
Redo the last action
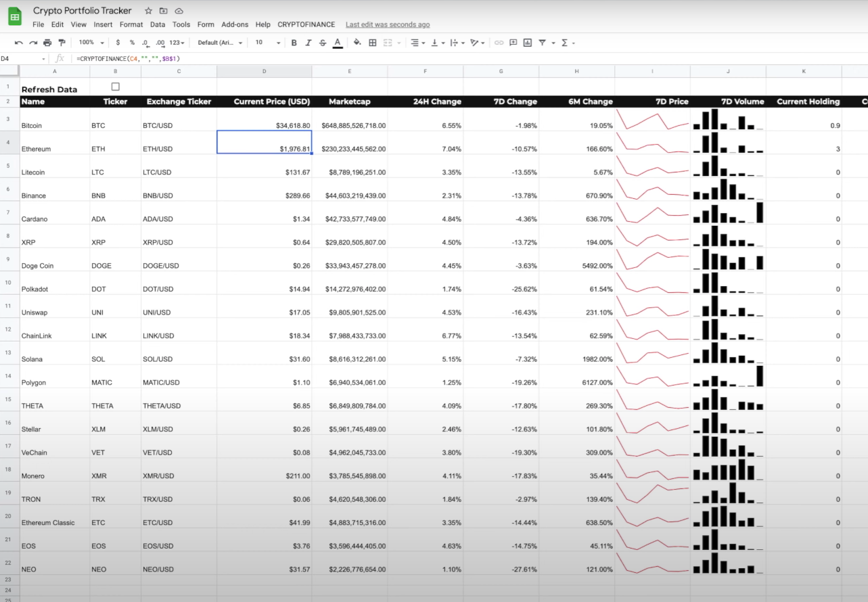click(x=33, y=43)
